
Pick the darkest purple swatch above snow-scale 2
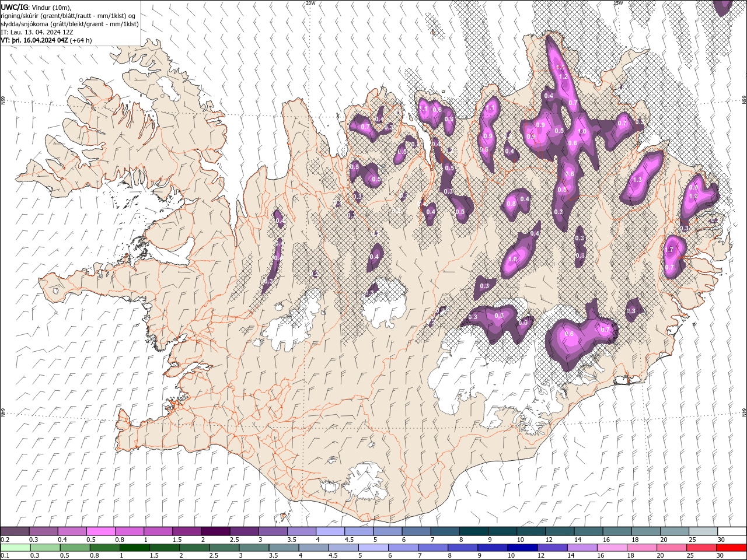click(215, 531)
